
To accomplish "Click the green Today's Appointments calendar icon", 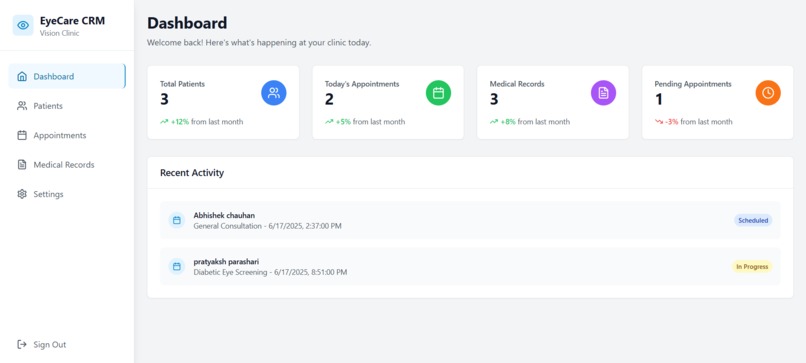I will (x=438, y=93).
